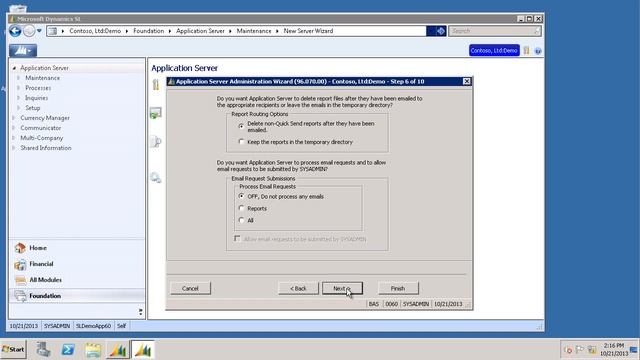Image resolution: width=640 pixels, height=360 pixels.
Task: Click the Back navigation arrow icon
Action: [x=15, y=31]
